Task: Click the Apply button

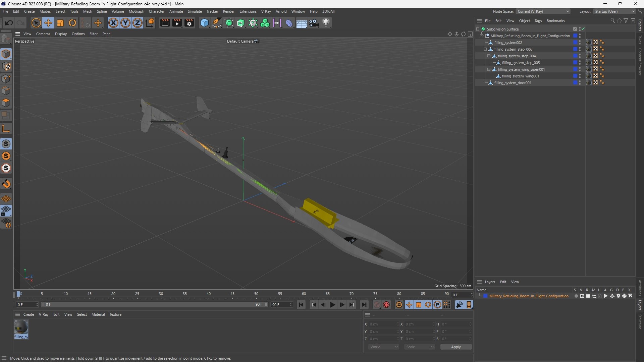Action: 456,347
